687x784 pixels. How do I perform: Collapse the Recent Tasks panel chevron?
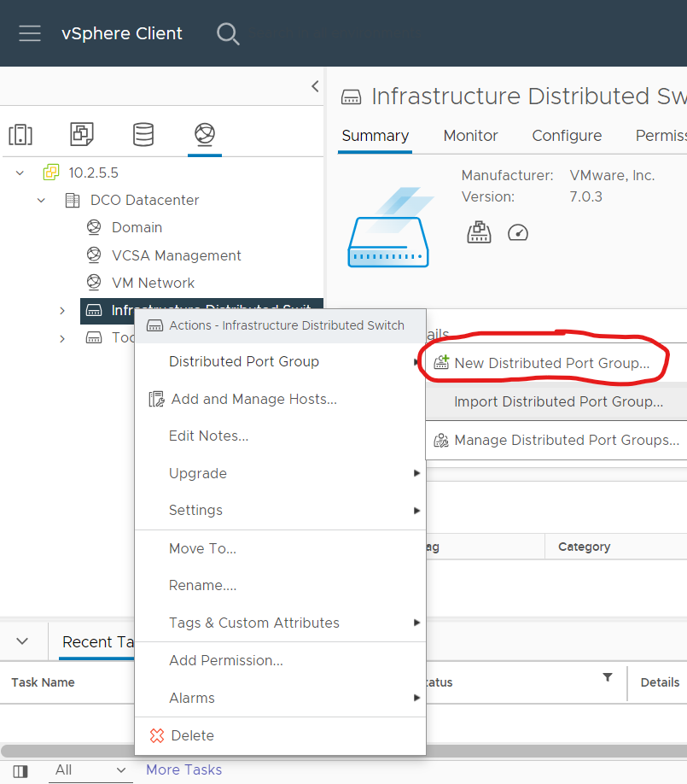(22, 641)
